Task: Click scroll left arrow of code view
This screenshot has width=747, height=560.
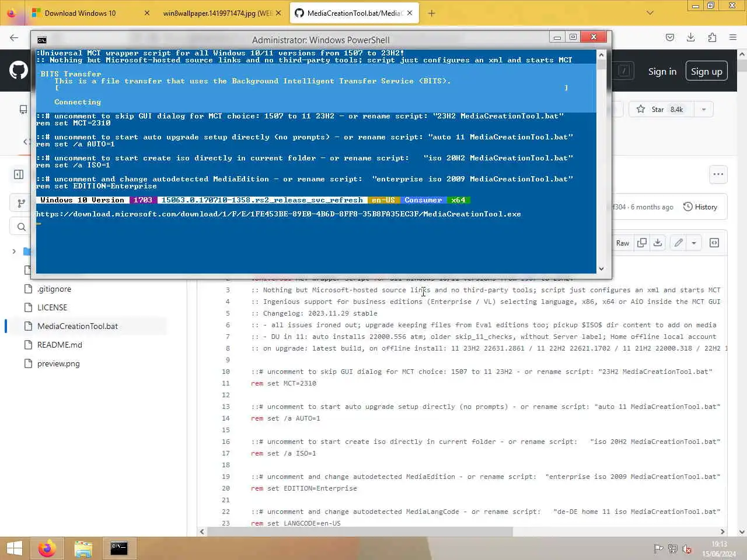Action: [202, 531]
